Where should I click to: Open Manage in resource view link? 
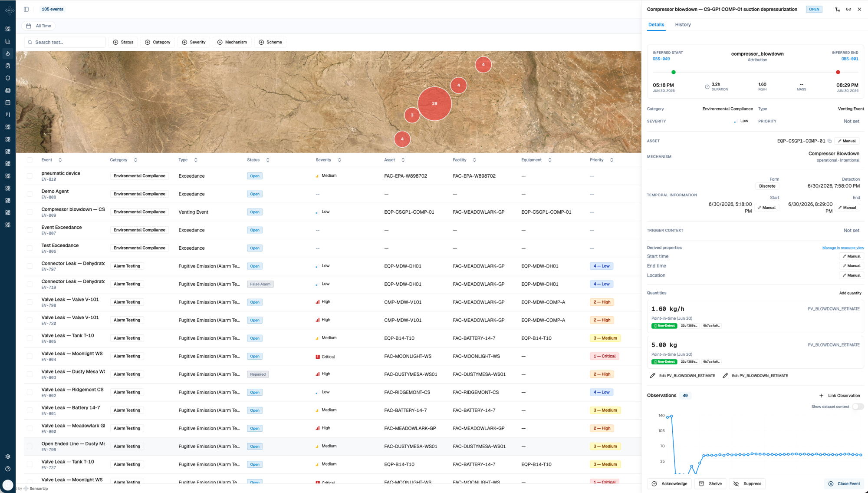843,248
